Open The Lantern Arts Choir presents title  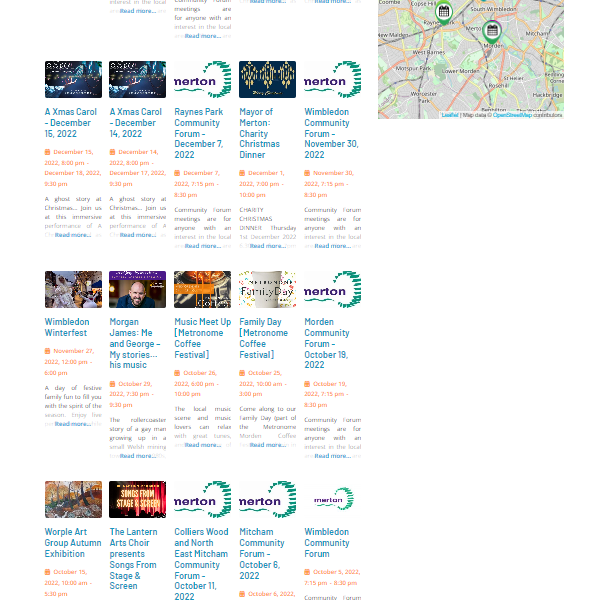pos(133,559)
